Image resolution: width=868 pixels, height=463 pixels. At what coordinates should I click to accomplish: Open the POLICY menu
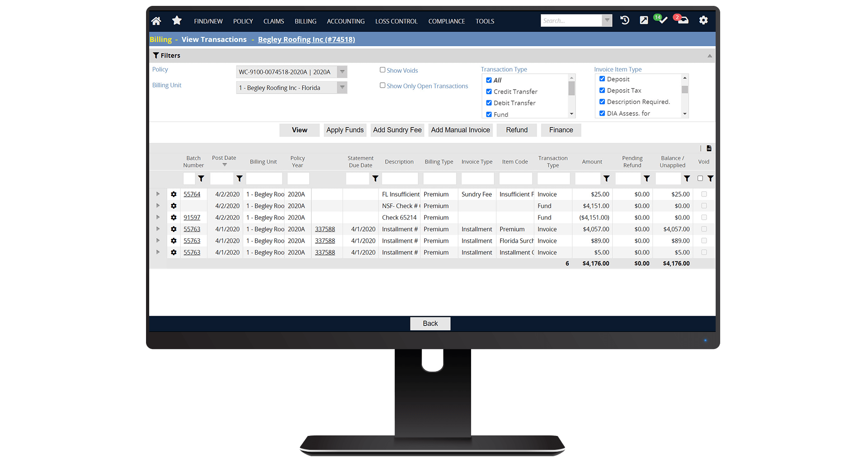243,21
